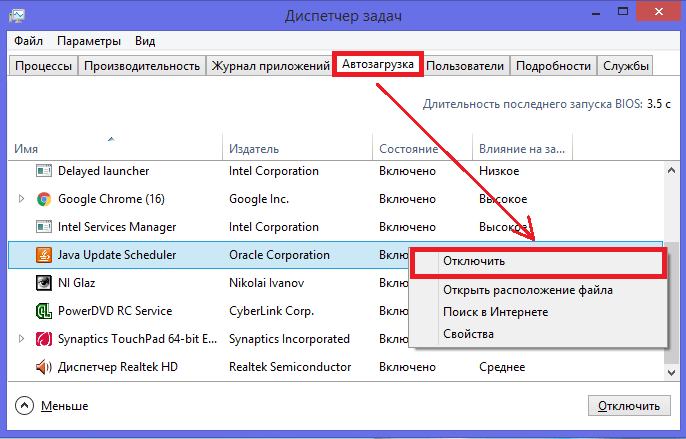Click the Среднее impact value
Screen dimensions: 686x439
502,367
